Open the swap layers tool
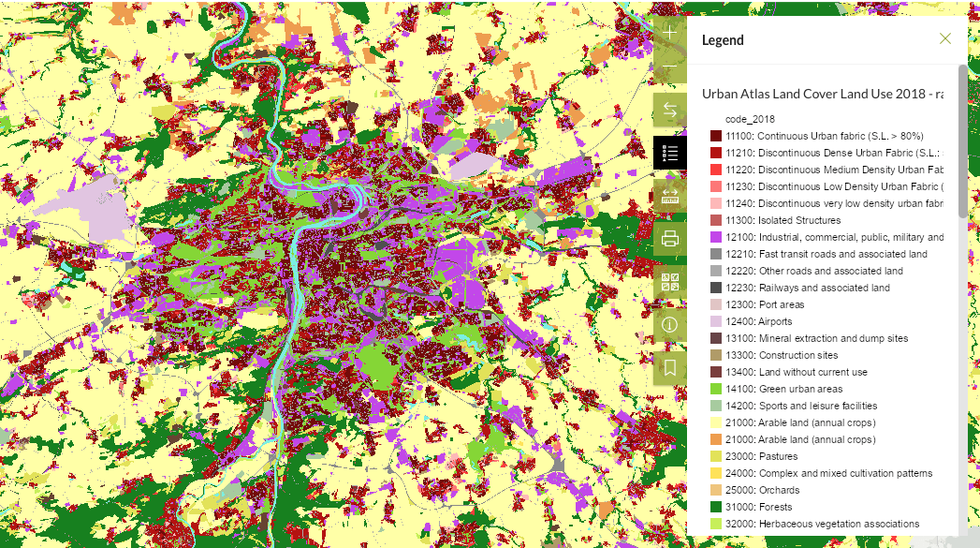 point(669,110)
